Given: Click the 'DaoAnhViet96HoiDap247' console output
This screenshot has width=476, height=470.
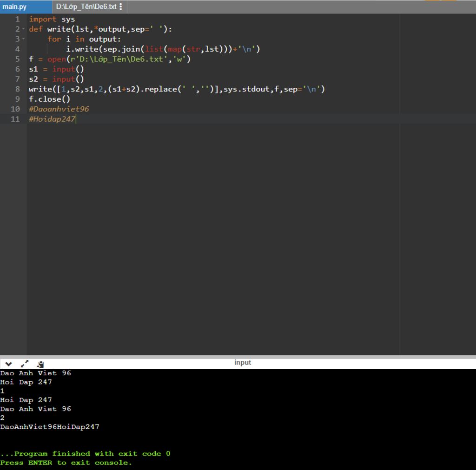Looking at the screenshot, I should [x=50, y=427].
